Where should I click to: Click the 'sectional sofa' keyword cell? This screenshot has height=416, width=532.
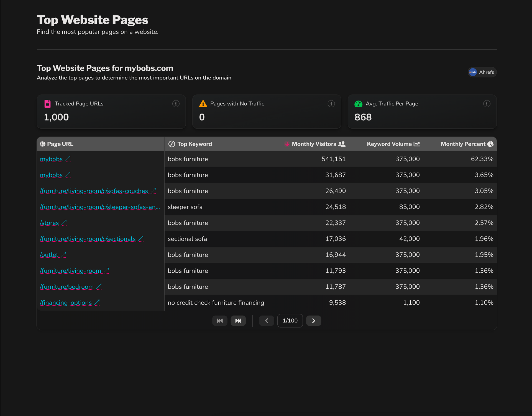(187, 239)
